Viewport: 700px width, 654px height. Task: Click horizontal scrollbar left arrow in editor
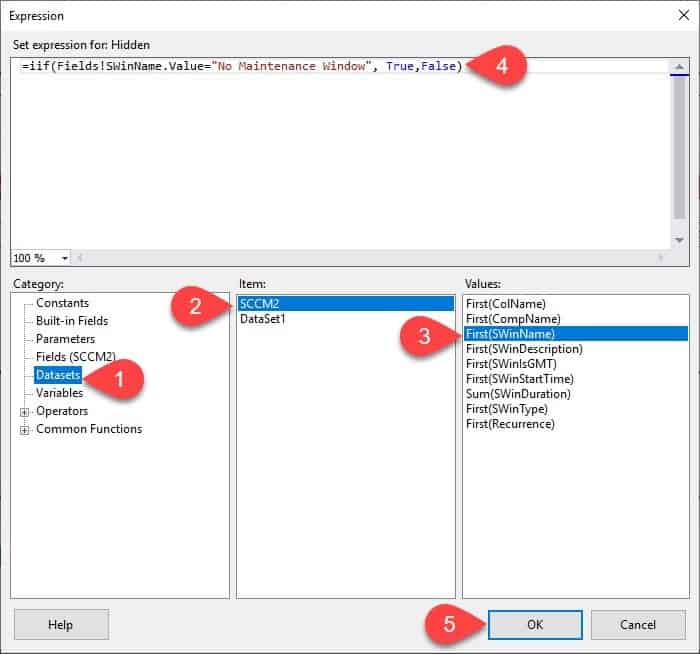point(80,258)
